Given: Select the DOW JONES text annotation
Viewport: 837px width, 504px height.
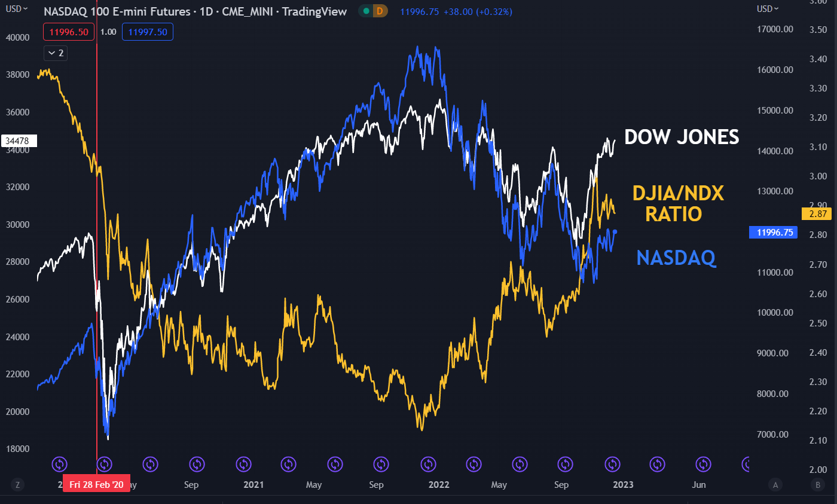Looking at the screenshot, I should [x=682, y=137].
